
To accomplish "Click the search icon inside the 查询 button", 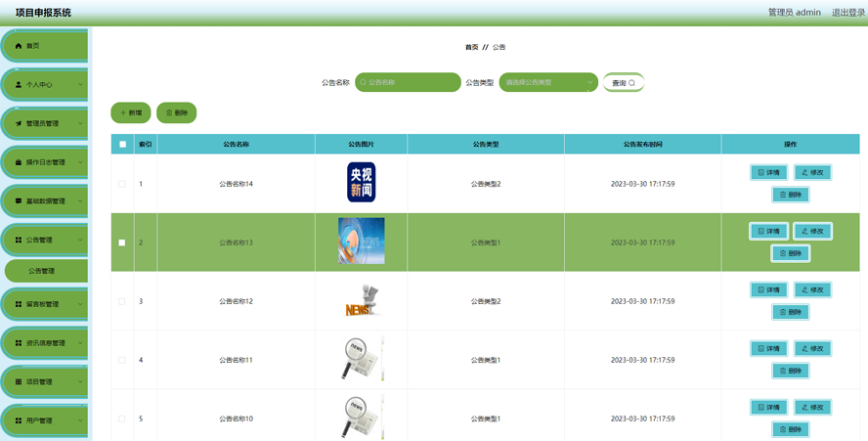I will [x=631, y=83].
